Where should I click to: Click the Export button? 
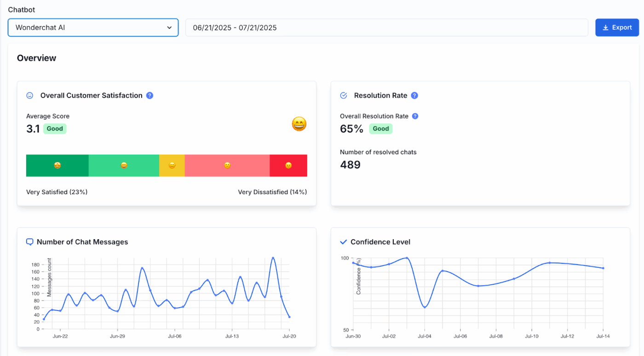coord(617,27)
